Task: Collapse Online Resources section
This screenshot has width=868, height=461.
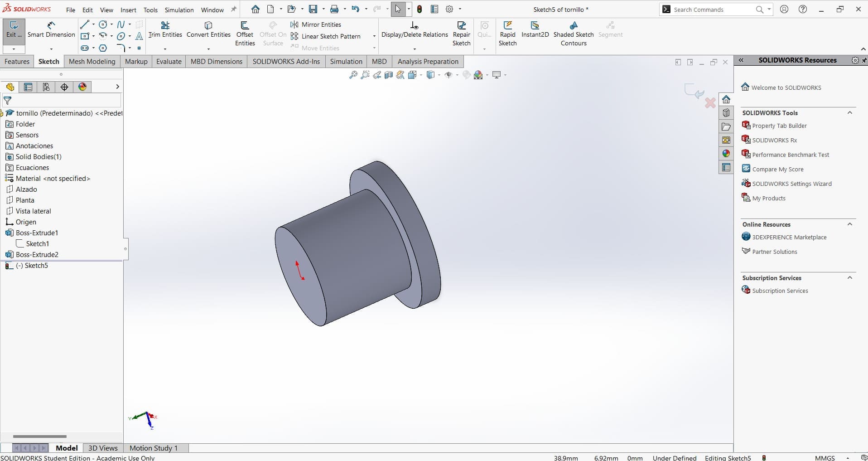Action: click(x=850, y=224)
